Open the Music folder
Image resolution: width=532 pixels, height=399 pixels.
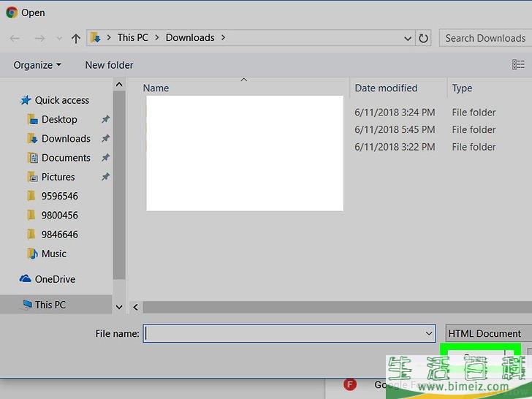click(x=53, y=254)
